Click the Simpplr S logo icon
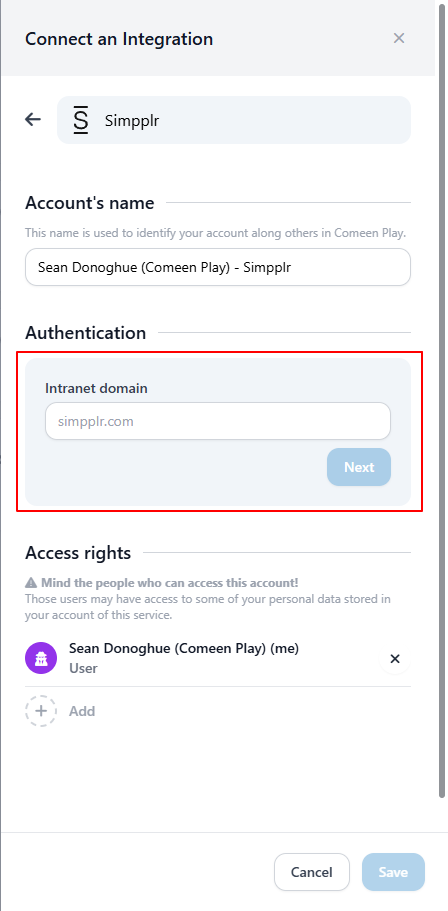 [81, 120]
